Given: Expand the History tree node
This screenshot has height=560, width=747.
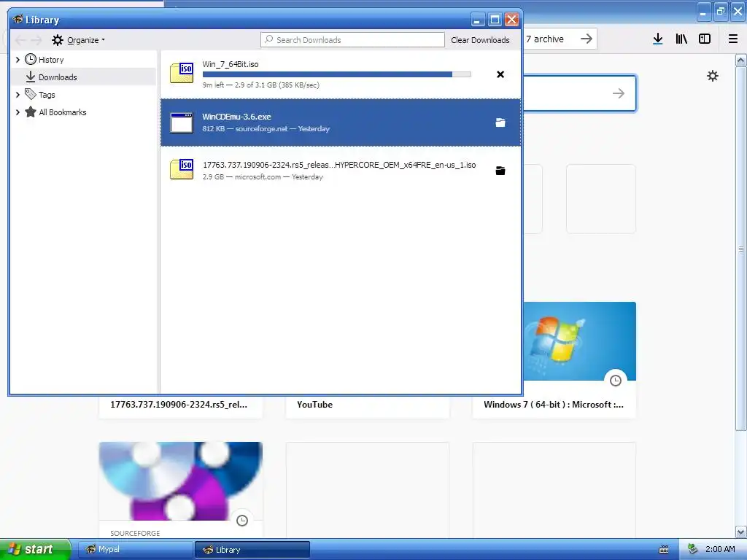Looking at the screenshot, I should click(18, 60).
